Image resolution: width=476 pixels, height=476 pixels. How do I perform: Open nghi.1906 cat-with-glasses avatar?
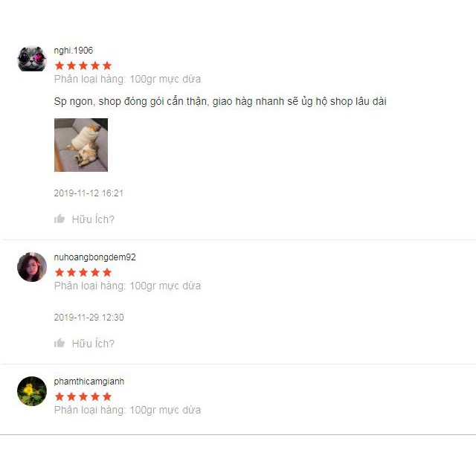click(x=32, y=59)
